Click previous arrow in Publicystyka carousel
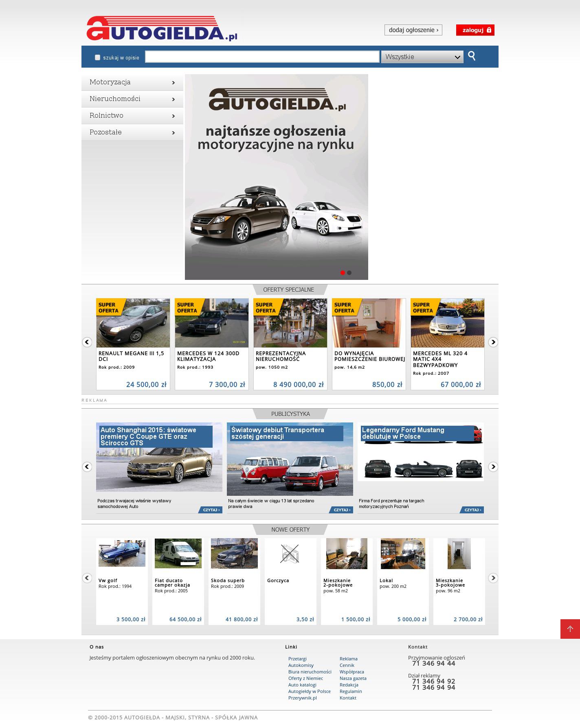The image size is (580, 728). pyautogui.click(x=87, y=467)
